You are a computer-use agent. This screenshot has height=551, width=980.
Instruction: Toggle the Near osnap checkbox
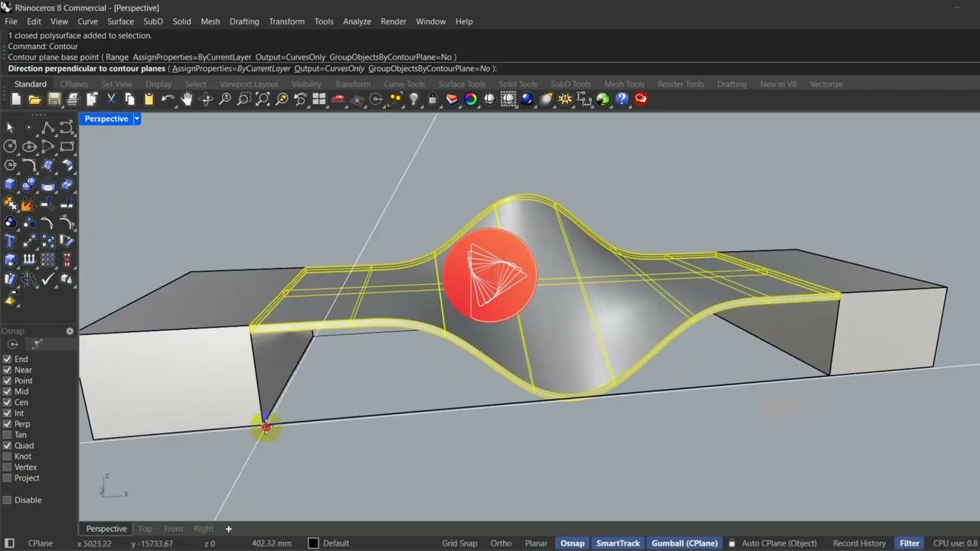[x=8, y=370]
